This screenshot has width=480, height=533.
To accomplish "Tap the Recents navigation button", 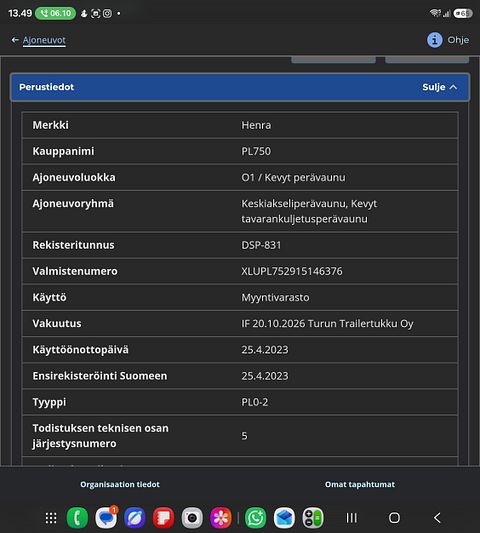I will 352,518.
